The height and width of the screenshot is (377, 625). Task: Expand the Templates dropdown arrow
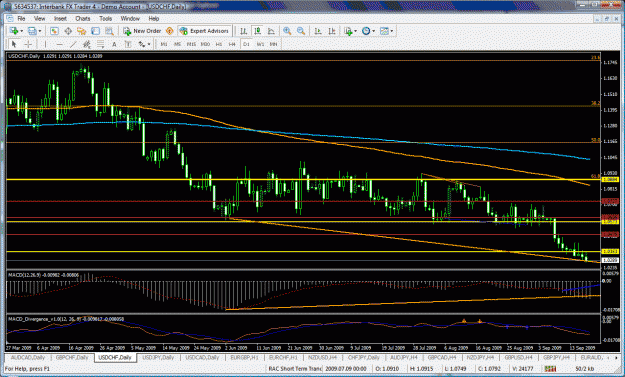point(392,31)
